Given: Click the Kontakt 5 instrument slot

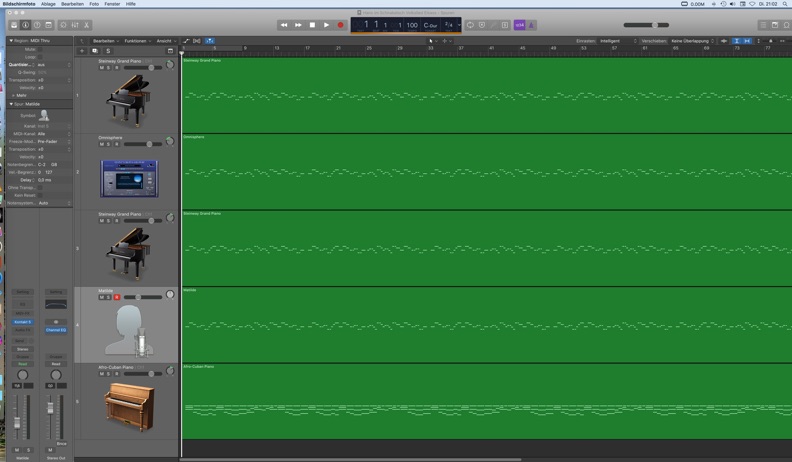Looking at the screenshot, I should pyautogui.click(x=23, y=322).
